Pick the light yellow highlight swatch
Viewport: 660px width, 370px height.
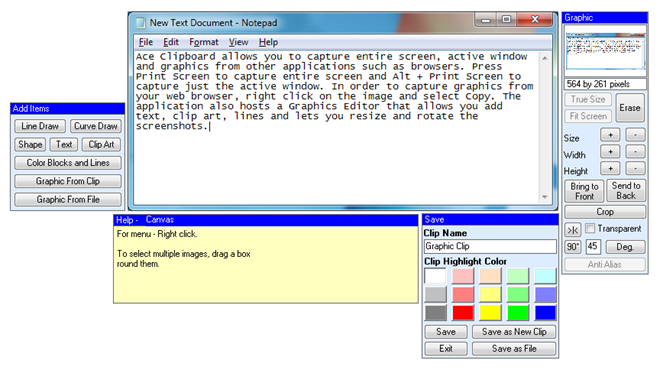(x=490, y=295)
